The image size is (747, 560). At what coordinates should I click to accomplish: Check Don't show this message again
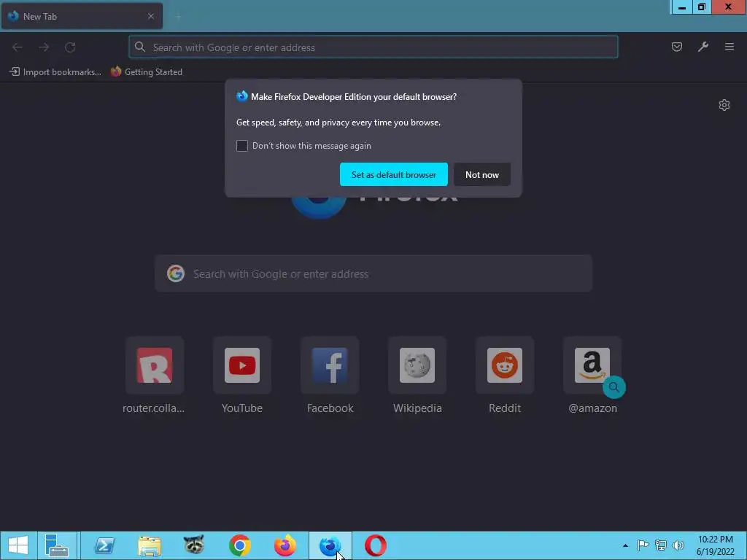click(x=242, y=146)
